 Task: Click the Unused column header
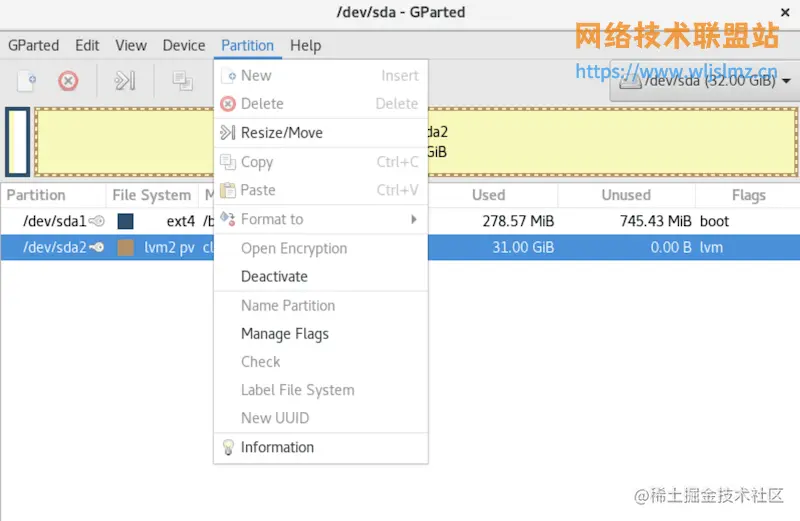pos(626,195)
